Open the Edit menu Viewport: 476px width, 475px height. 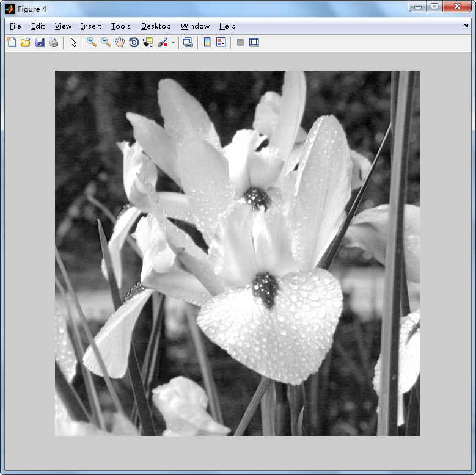pos(38,26)
